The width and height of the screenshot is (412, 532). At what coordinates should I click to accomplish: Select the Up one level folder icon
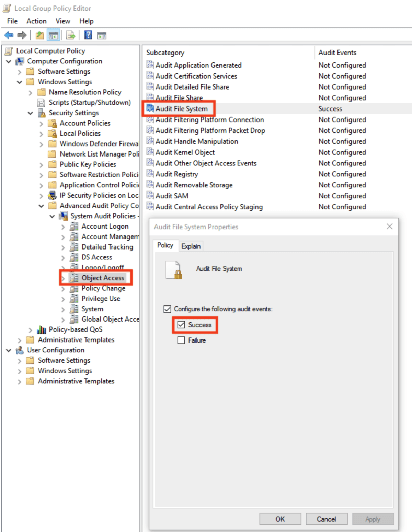point(39,35)
